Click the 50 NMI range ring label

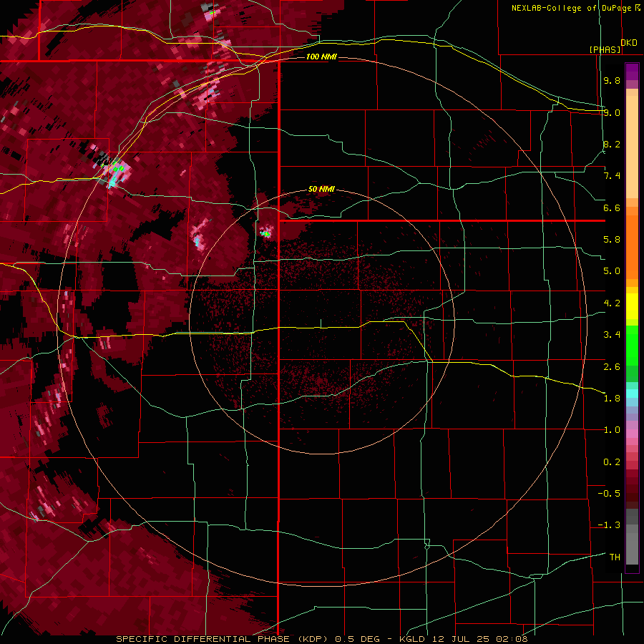pos(321,189)
